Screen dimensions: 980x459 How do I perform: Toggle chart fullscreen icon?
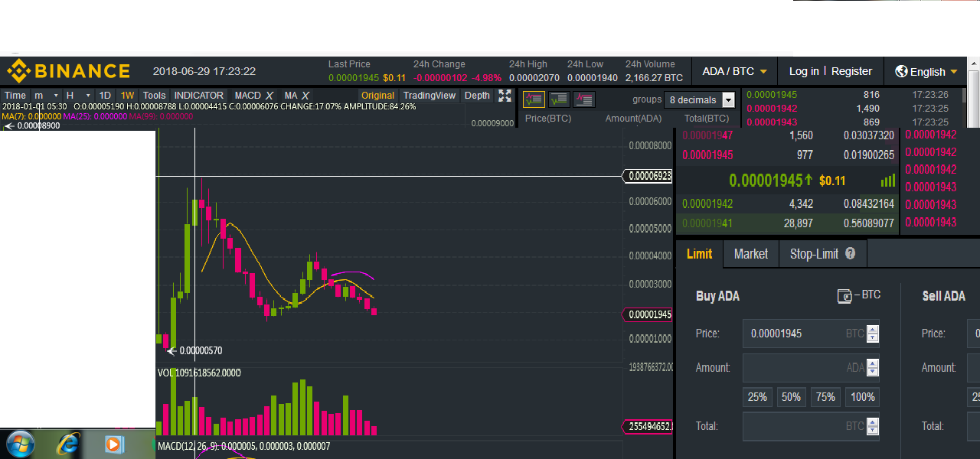click(x=505, y=96)
